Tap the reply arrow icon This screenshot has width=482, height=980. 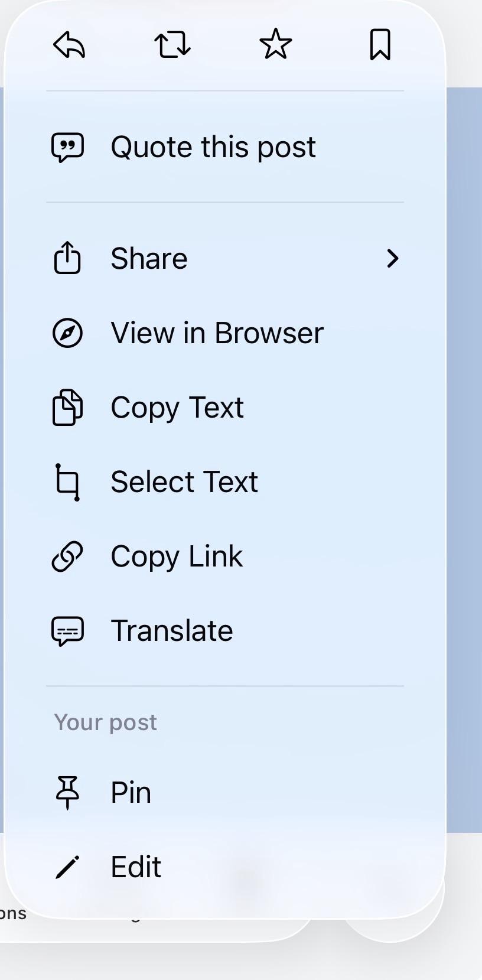coord(70,45)
